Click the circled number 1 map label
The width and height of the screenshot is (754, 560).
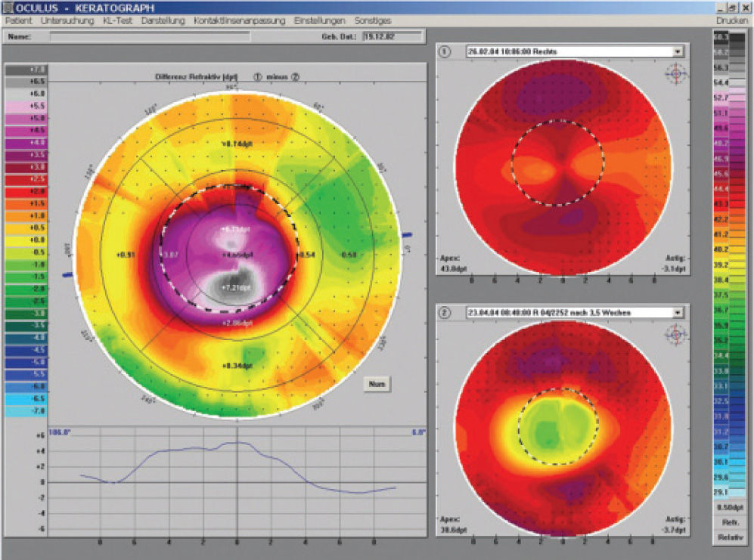pos(445,52)
